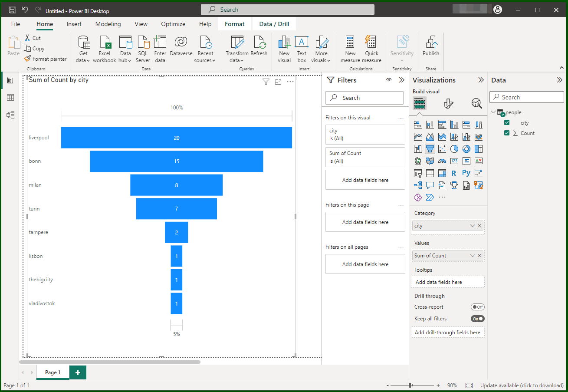Turn on Cross-report drill through
This screenshot has height=392, width=568.
[478, 307]
